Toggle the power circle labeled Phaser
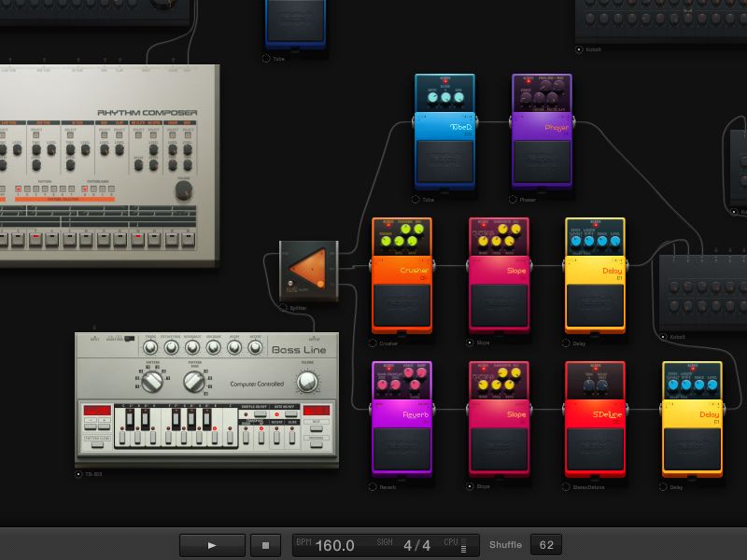The width and height of the screenshot is (747, 560). tap(513, 199)
